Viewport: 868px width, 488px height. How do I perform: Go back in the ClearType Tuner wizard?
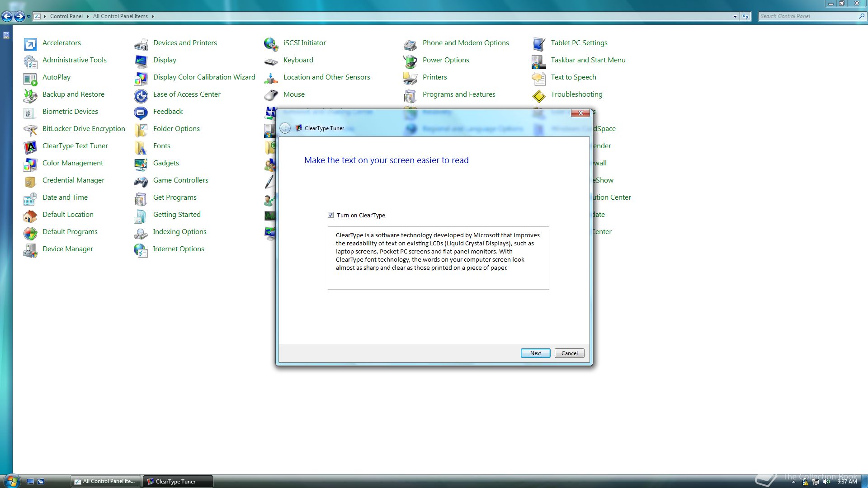285,128
